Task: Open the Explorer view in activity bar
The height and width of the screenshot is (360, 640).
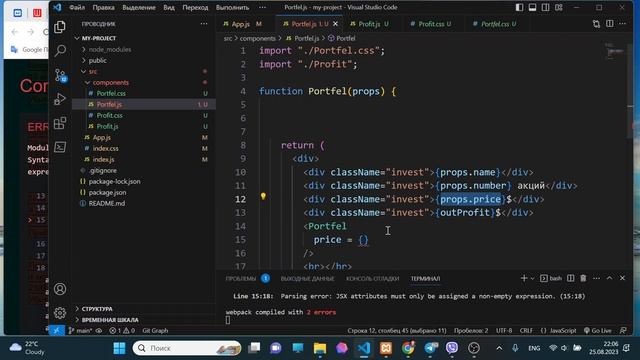Action: point(60,27)
